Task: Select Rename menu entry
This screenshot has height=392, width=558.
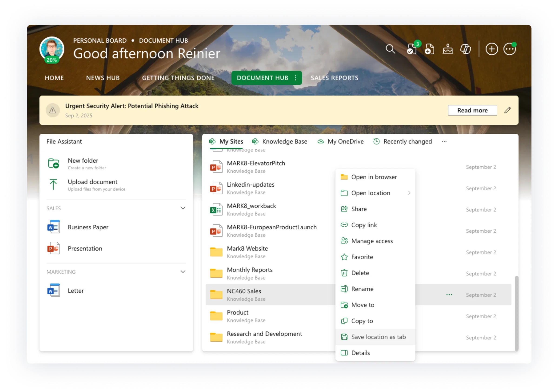Action: [375, 289]
